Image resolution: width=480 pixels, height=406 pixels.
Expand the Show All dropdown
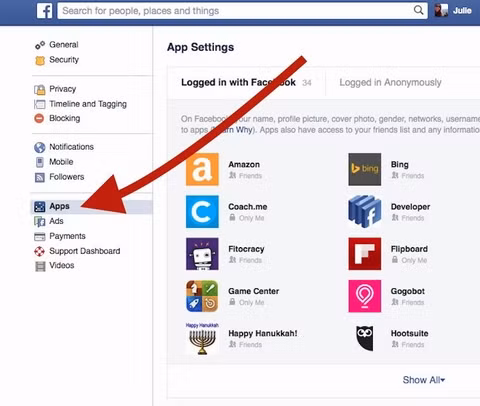pos(424,380)
